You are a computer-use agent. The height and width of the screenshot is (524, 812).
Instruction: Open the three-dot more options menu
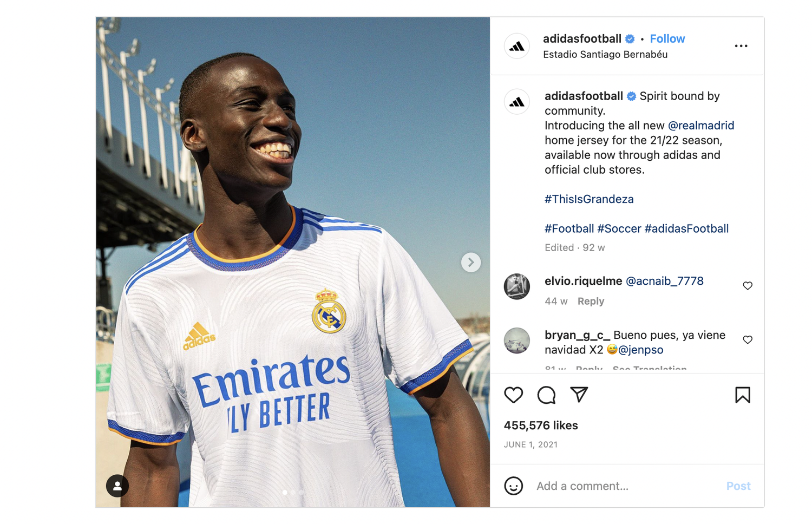point(741,46)
